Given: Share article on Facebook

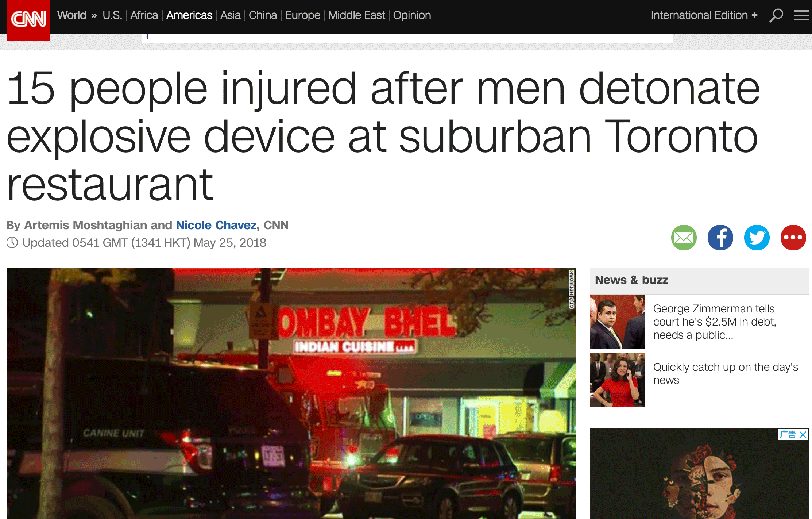Looking at the screenshot, I should coord(720,238).
